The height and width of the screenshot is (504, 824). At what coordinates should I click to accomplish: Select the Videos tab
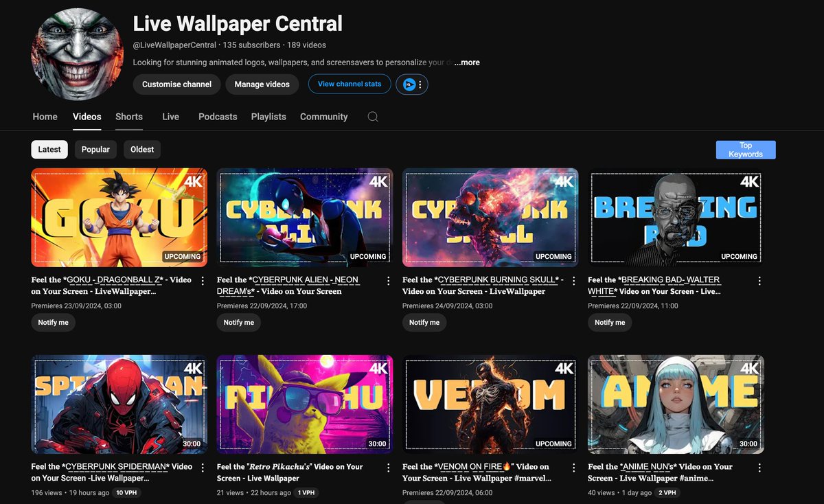pyautogui.click(x=87, y=117)
